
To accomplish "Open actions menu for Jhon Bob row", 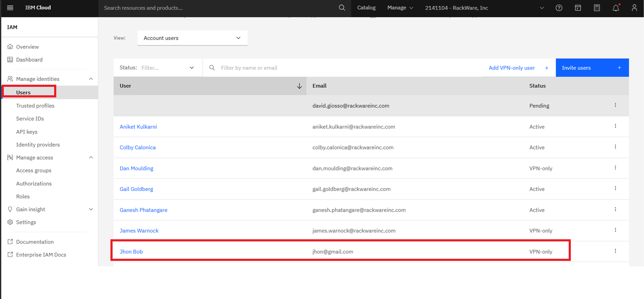I will pos(615,251).
